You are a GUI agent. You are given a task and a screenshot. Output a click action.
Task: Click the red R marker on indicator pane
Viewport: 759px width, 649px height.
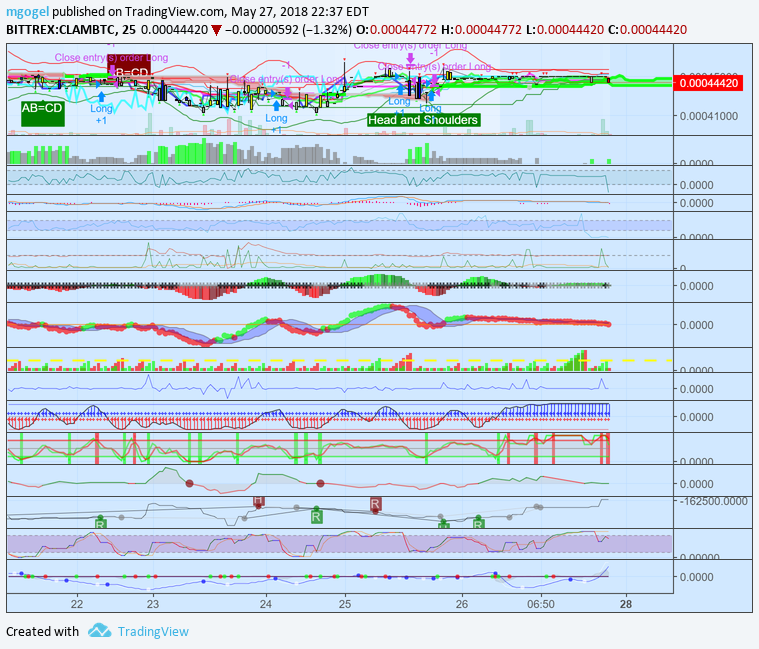[x=376, y=504]
